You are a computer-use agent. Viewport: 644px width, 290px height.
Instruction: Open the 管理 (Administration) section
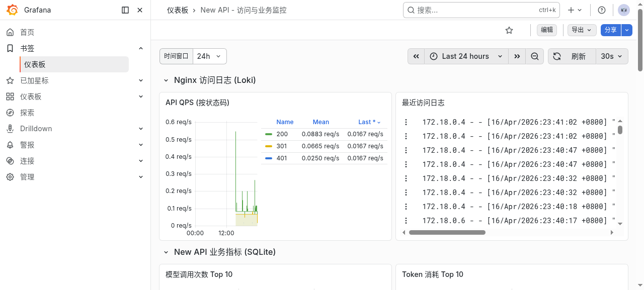28,177
